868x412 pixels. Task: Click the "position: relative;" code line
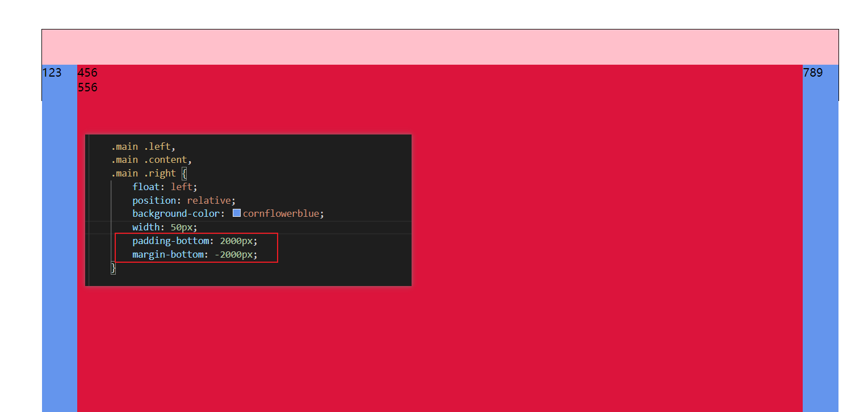[184, 200]
